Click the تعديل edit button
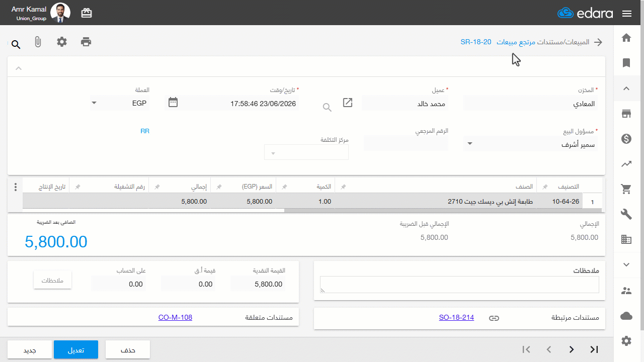 pyautogui.click(x=76, y=350)
